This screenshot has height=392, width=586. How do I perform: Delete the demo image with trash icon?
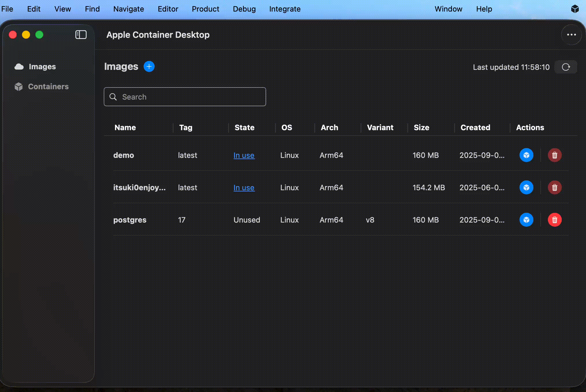(x=555, y=155)
